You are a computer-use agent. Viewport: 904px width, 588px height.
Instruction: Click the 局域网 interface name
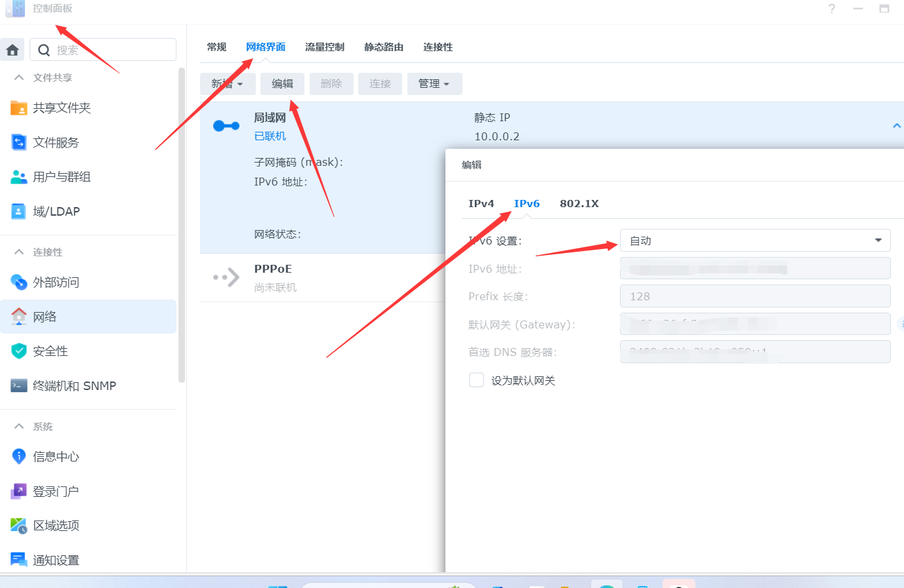click(x=270, y=118)
